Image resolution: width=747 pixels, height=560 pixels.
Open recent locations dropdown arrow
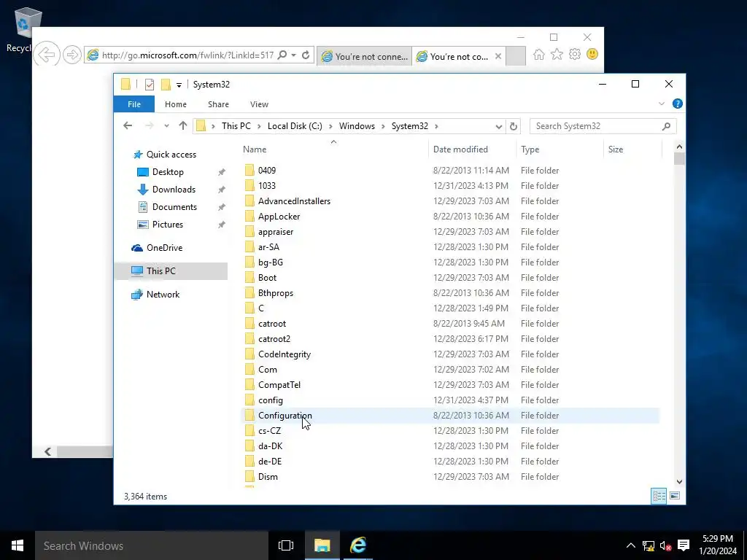coord(166,126)
